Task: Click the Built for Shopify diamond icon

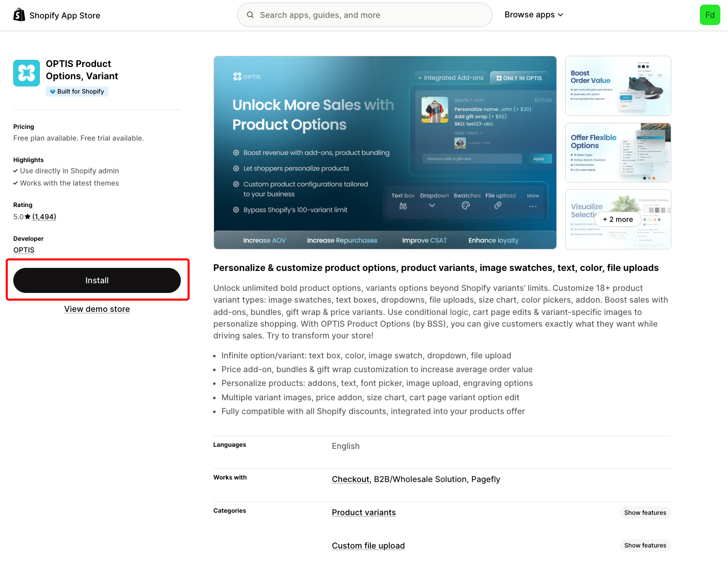Action: [x=52, y=92]
